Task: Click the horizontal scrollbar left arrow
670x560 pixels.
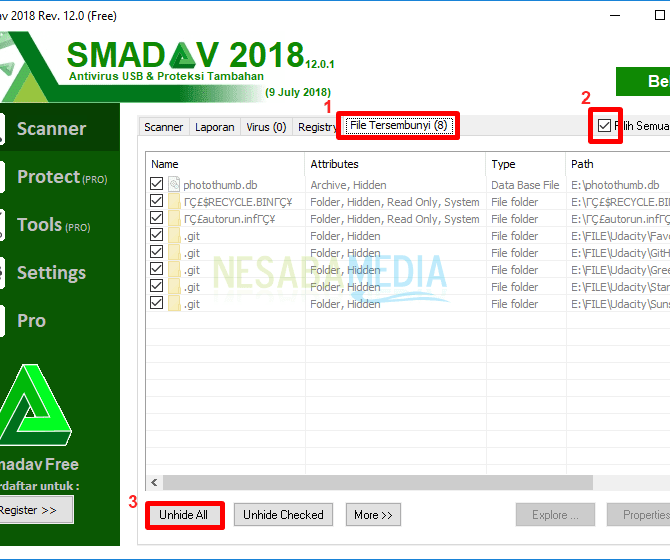Action: (154, 483)
